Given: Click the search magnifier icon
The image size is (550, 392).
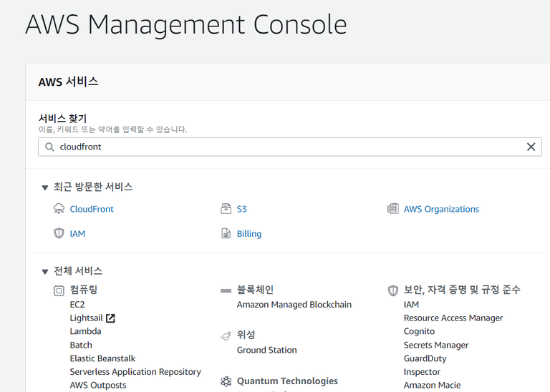Looking at the screenshot, I should 50,147.
